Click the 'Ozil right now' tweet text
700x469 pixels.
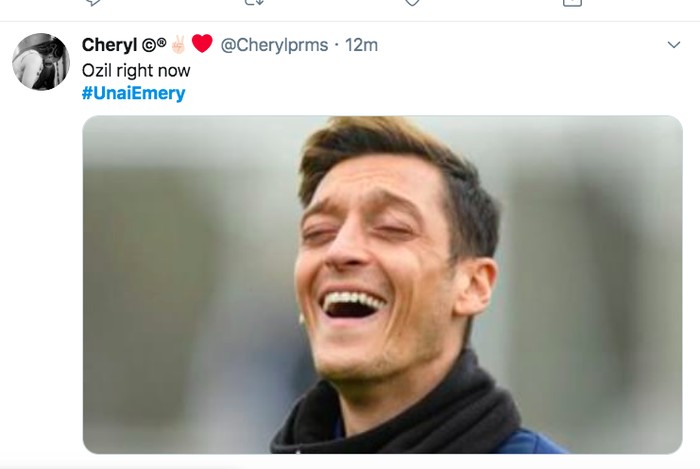pos(135,71)
